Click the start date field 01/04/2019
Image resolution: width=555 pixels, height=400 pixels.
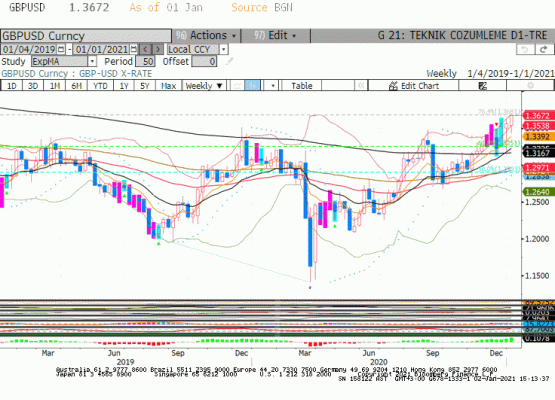click(x=29, y=49)
